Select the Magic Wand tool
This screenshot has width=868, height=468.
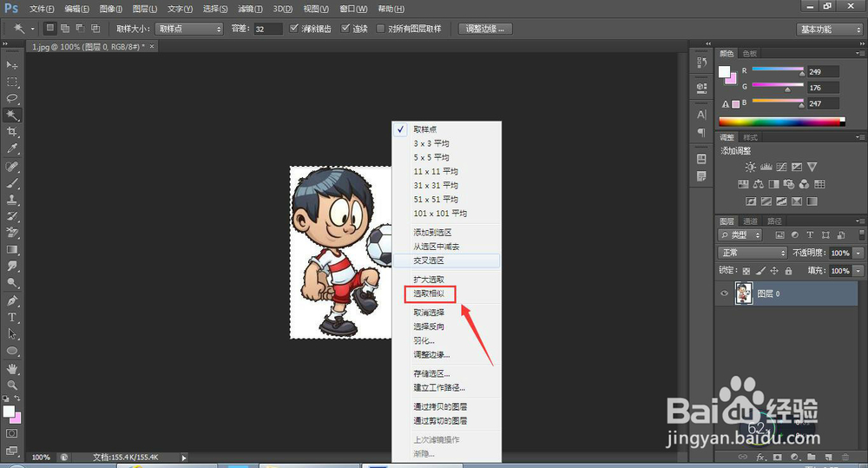tap(12, 115)
